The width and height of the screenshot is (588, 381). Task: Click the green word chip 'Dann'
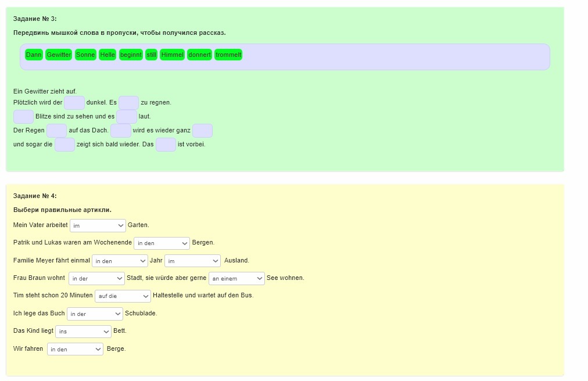pyautogui.click(x=34, y=55)
